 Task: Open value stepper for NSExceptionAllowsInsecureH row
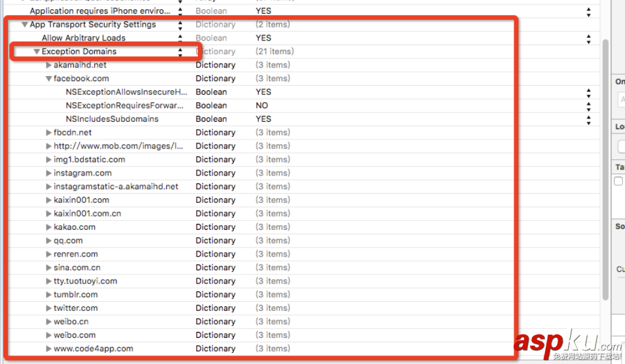[589, 93]
